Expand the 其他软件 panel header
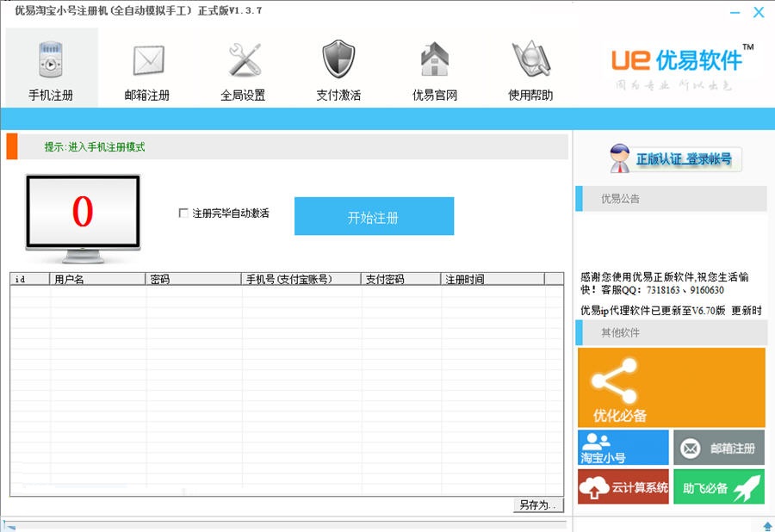The width and height of the screenshot is (775, 532). click(x=670, y=331)
